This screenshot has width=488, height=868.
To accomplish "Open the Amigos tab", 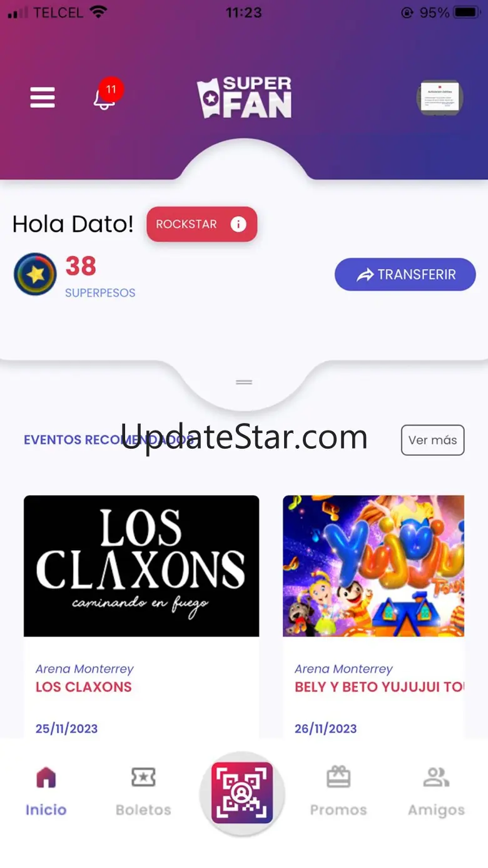I will [436, 792].
